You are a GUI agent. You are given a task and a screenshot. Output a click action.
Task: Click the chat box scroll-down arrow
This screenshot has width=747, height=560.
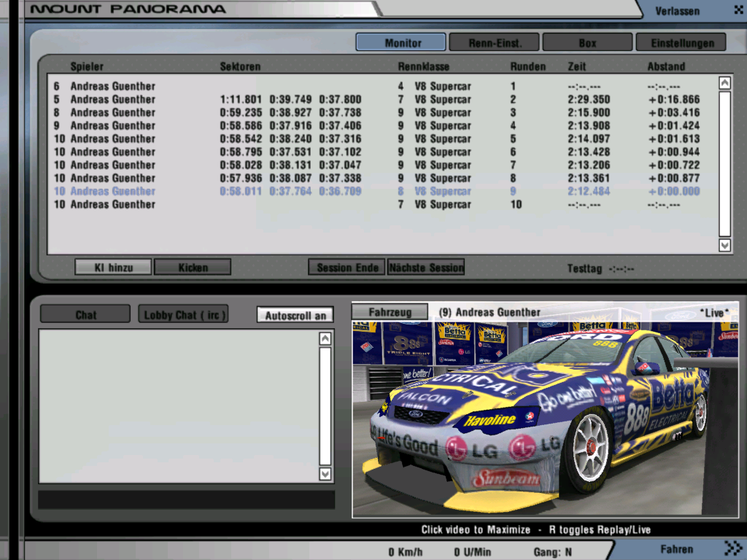click(325, 474)
